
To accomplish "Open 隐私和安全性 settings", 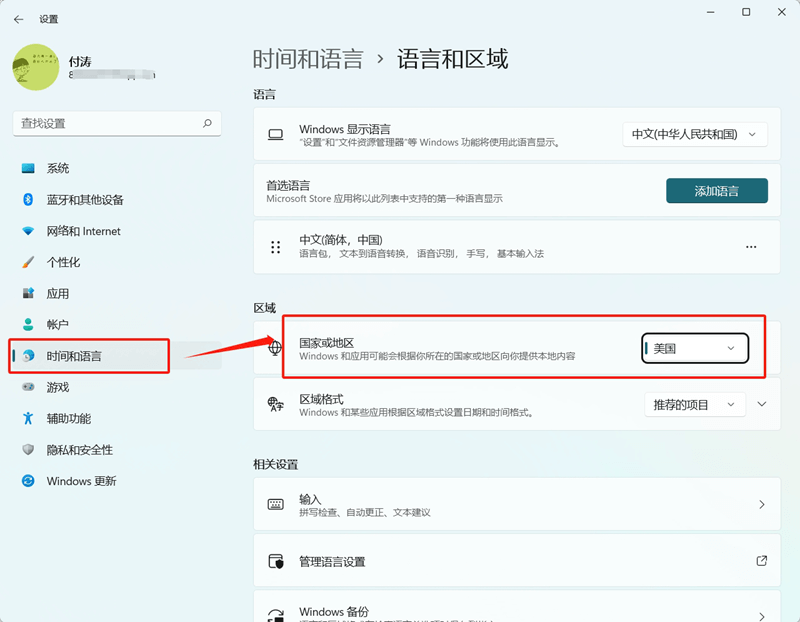I will point(117,450).
